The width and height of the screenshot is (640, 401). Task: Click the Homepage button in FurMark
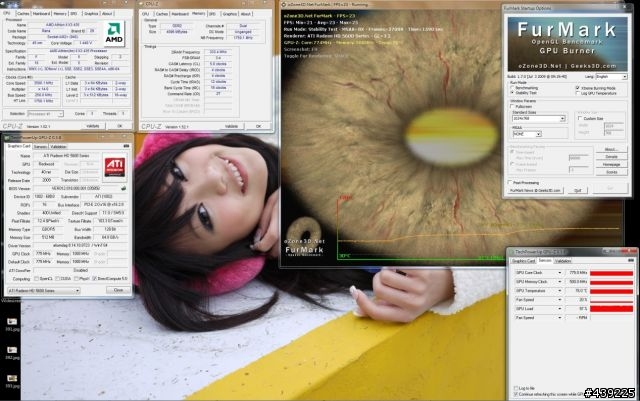(x=611, y=164)
